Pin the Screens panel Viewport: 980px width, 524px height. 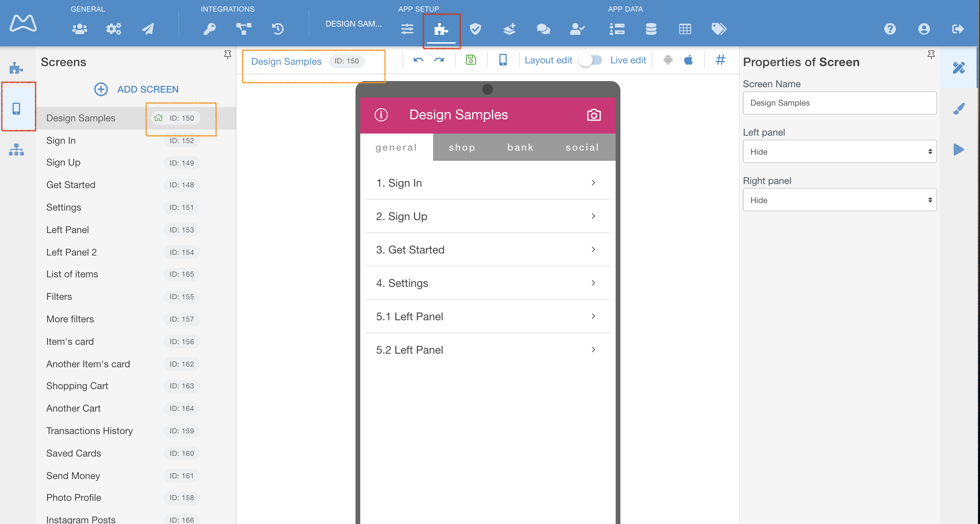pyautogui.click(x=227, y=55)
